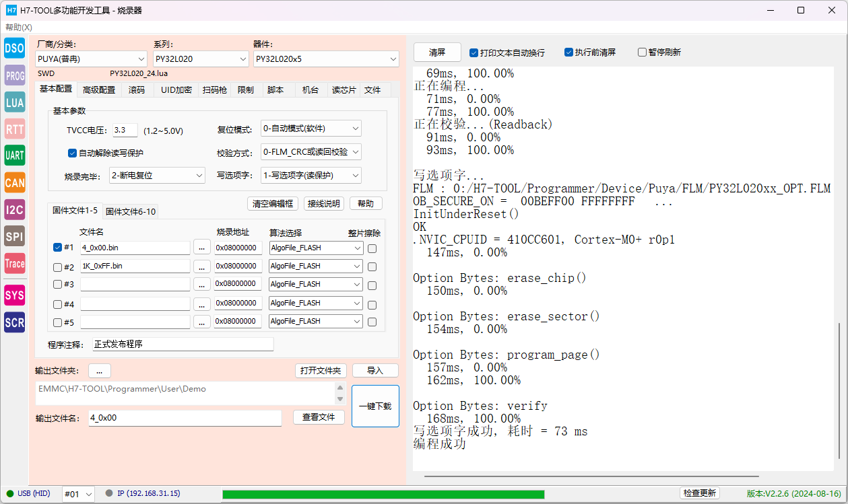
Task: Click the 输出文件名 input field
Action: click(x=185, y=418)
